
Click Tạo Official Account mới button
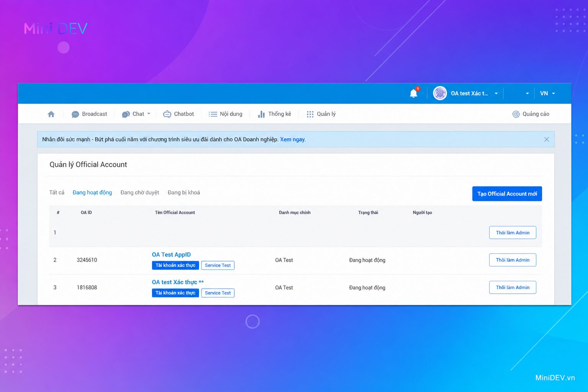coord(507,194)
